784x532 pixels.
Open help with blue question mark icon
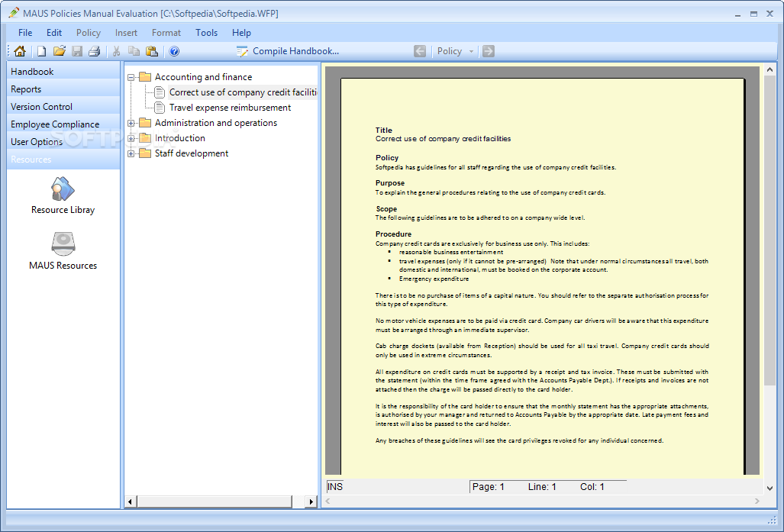(174, 51)
